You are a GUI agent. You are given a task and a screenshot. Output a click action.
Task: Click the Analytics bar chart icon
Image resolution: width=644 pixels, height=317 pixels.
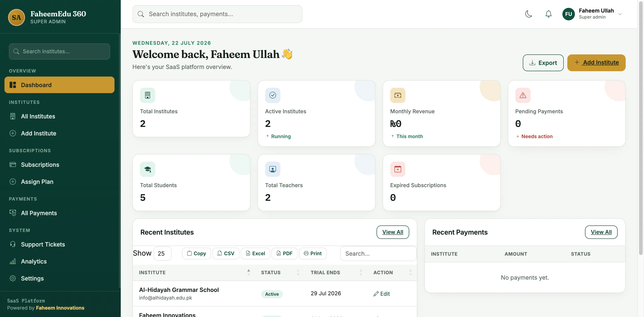point(13,261)
